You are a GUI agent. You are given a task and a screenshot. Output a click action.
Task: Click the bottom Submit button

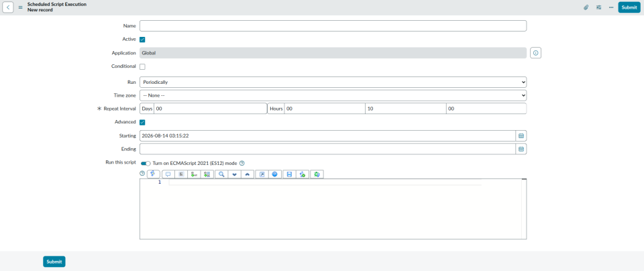coord(54,262)
